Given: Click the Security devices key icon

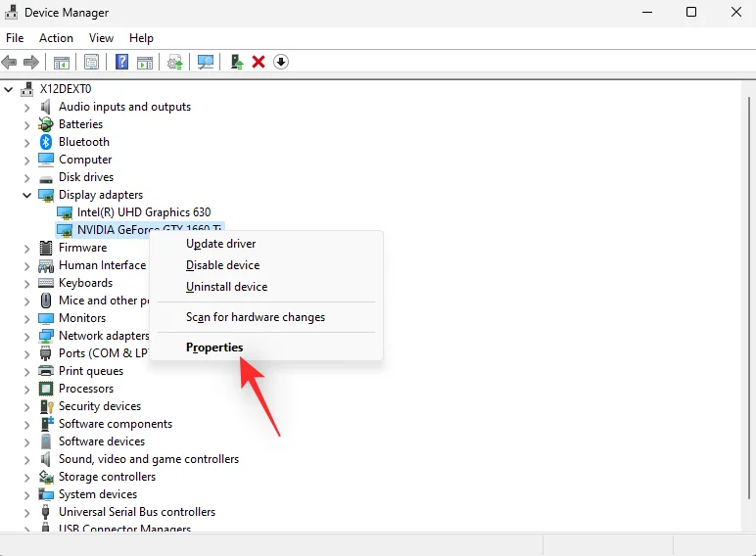Looking at the screenshot, I should (47, 406).
